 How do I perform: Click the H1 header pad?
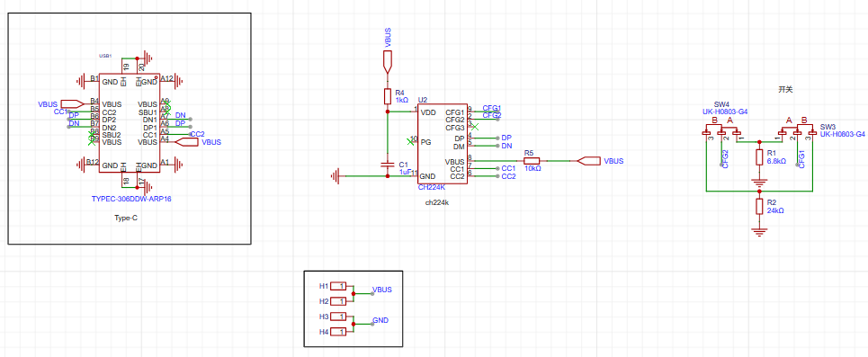tap(339, 286)
